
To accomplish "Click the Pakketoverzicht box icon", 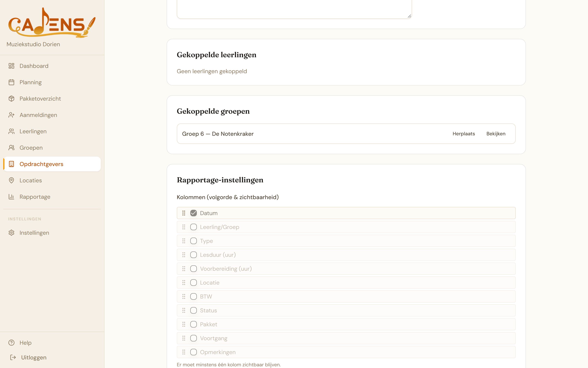I will [11, 99].
